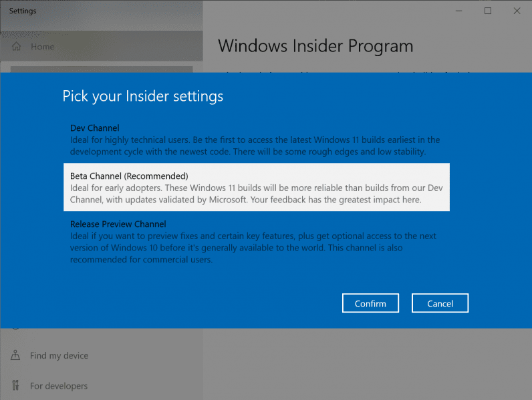Screen dimensions: 532x400
Task: Click the Windows Insider Program heading
Action: click(315, 46)
